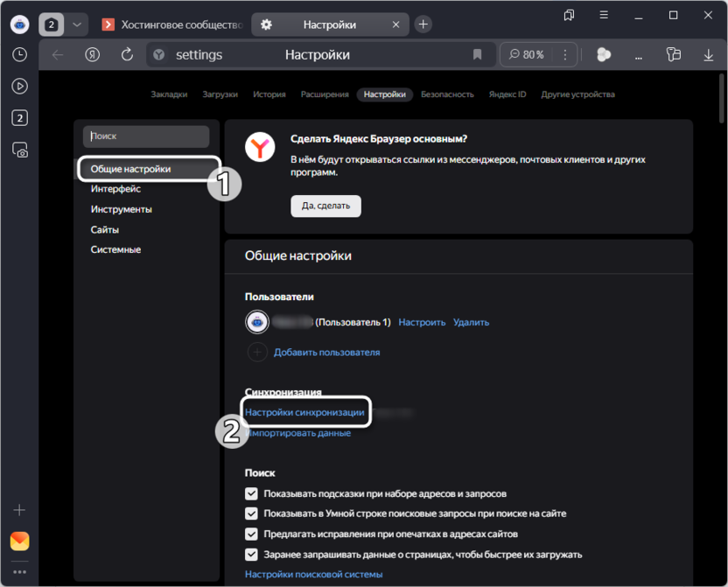Bookmark this page with the bookmark icon
This screenshot has height=587, width=728.
click(477, 55)
